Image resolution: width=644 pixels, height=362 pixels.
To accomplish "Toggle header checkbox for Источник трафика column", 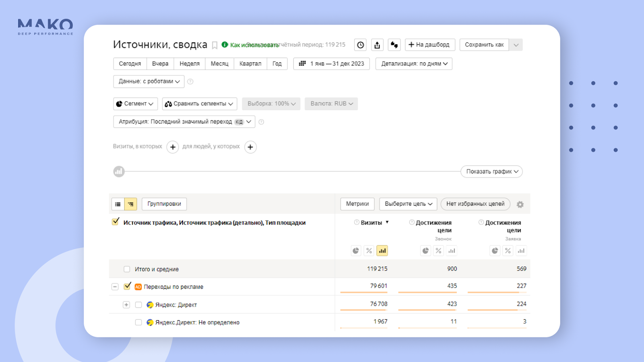I will 116,222.
